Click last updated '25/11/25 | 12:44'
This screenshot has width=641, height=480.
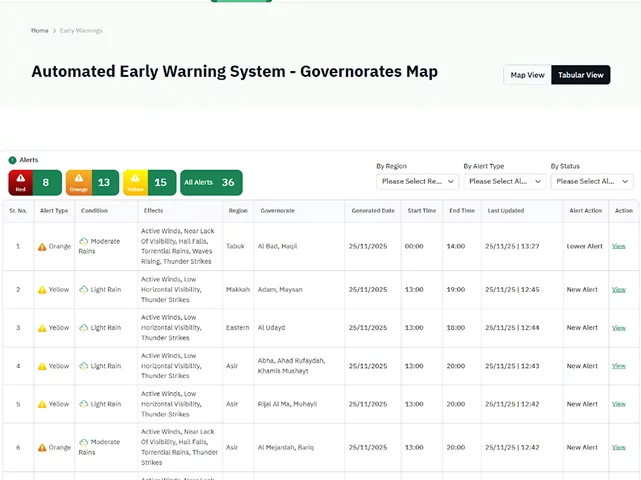[512, 327]
